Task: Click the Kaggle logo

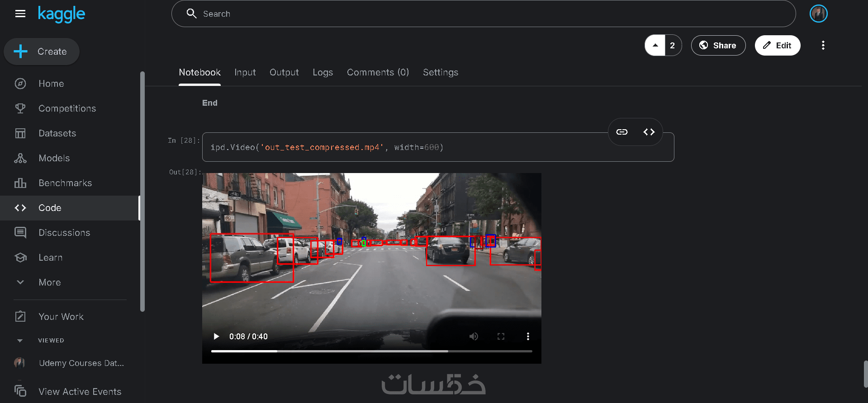Action: tap(61, 14)
